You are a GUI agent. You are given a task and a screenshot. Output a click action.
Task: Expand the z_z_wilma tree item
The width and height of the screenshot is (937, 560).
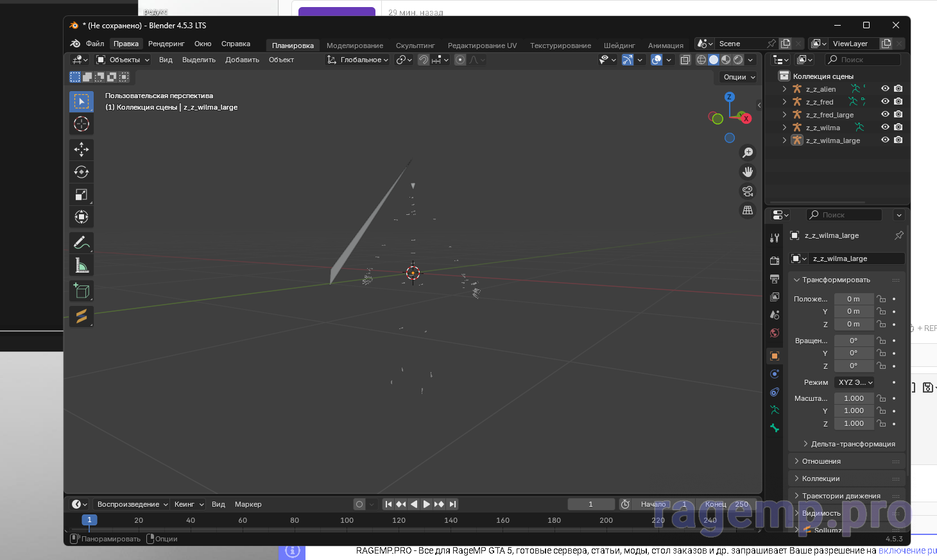(784, 128)
